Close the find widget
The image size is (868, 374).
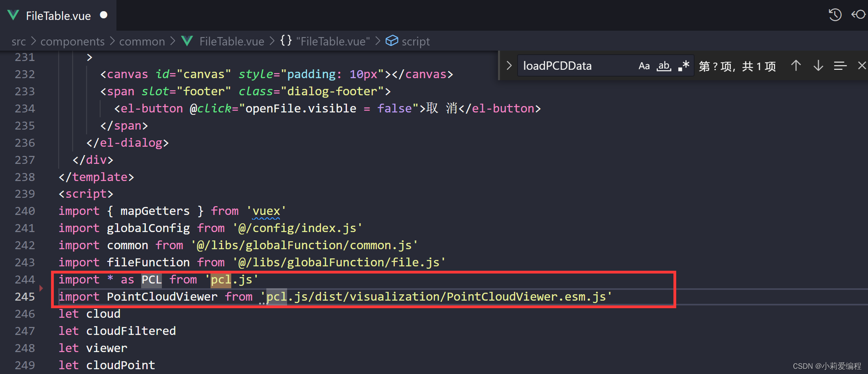click(x=862, y=65)
